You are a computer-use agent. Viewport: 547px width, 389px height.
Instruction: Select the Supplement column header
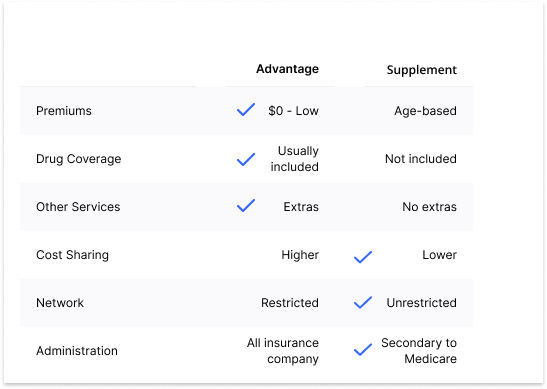pyautogui.click(x=421, y=70)
